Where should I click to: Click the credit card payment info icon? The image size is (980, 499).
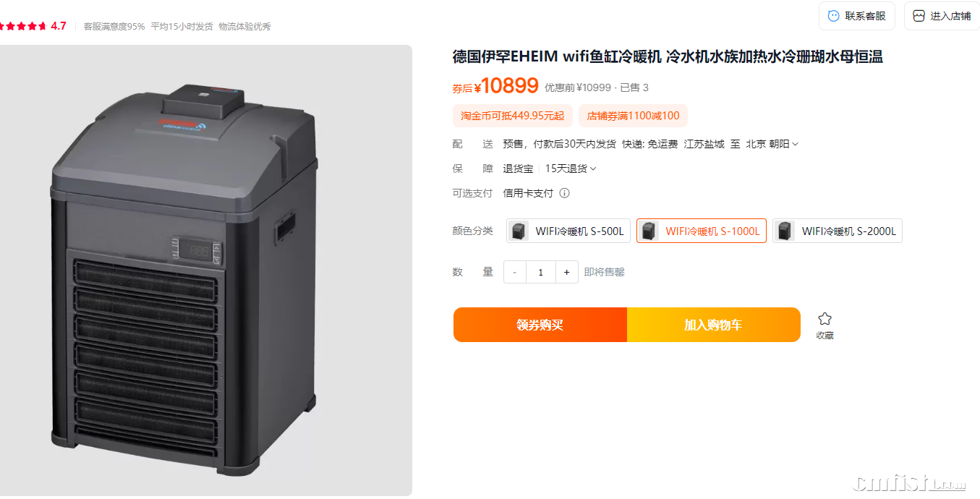point(564,193)
